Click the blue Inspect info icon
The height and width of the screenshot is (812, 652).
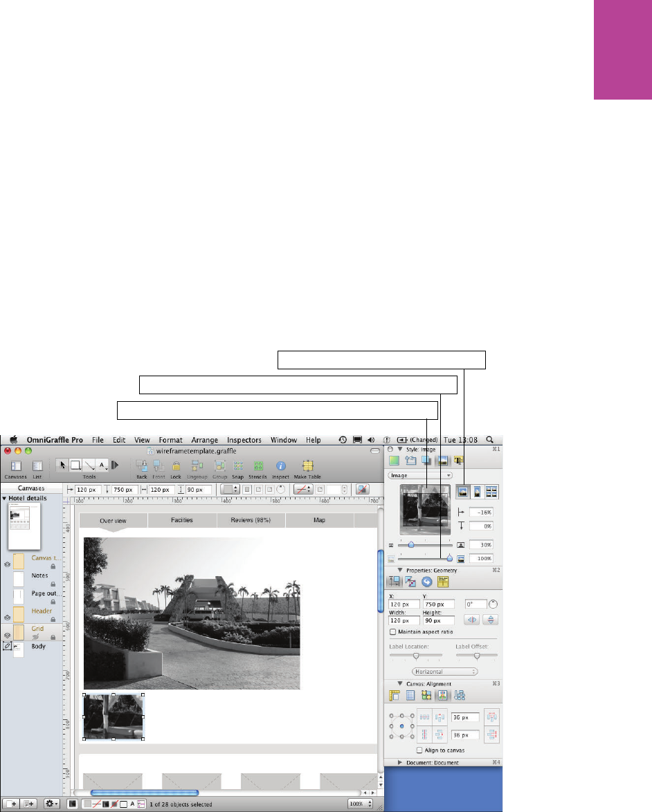point(280,465)
